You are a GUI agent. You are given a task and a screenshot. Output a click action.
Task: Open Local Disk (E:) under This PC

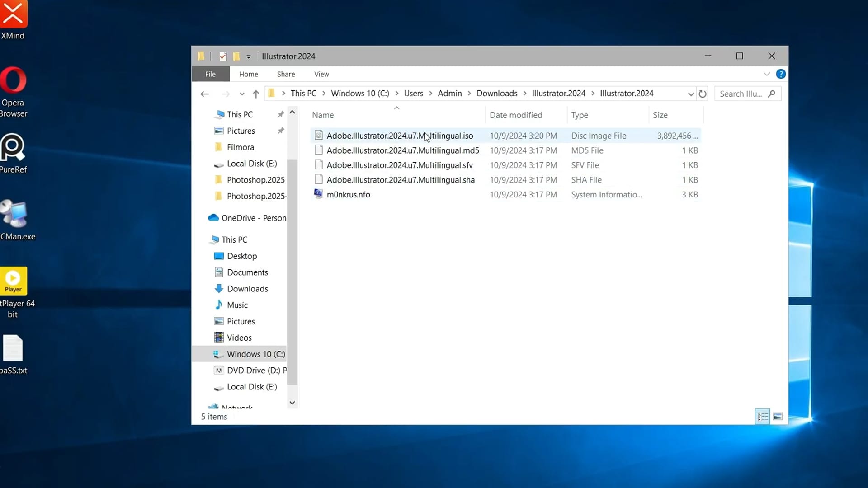[x=252, y=387]
